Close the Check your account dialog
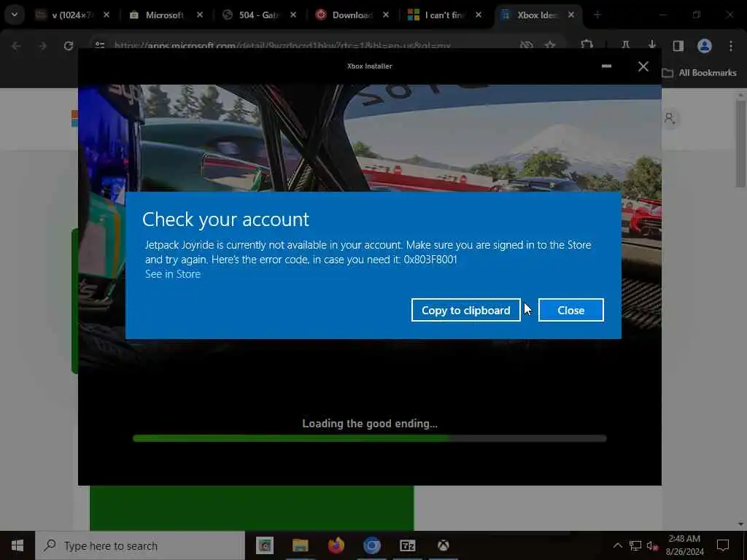The height and width of the screenshot is (560, 747). pyautogui.click(x=570, y=310)
